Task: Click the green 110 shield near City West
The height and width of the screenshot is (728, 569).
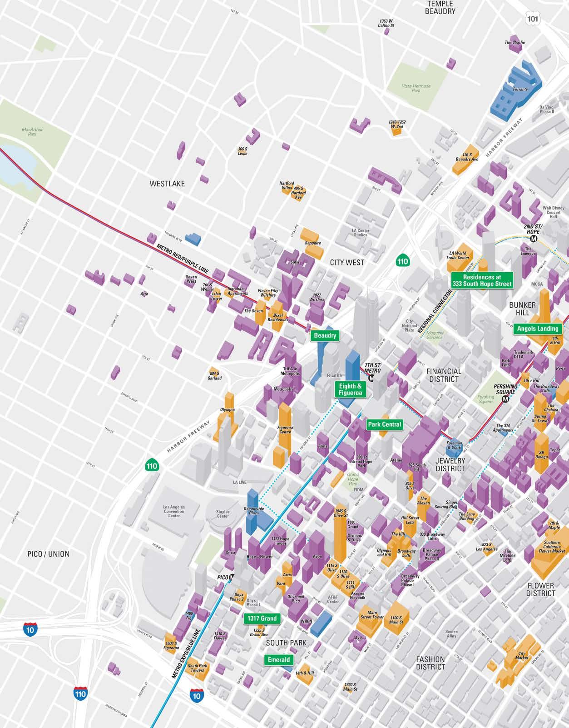Action: pyautogui.click(x=402, y=261)
